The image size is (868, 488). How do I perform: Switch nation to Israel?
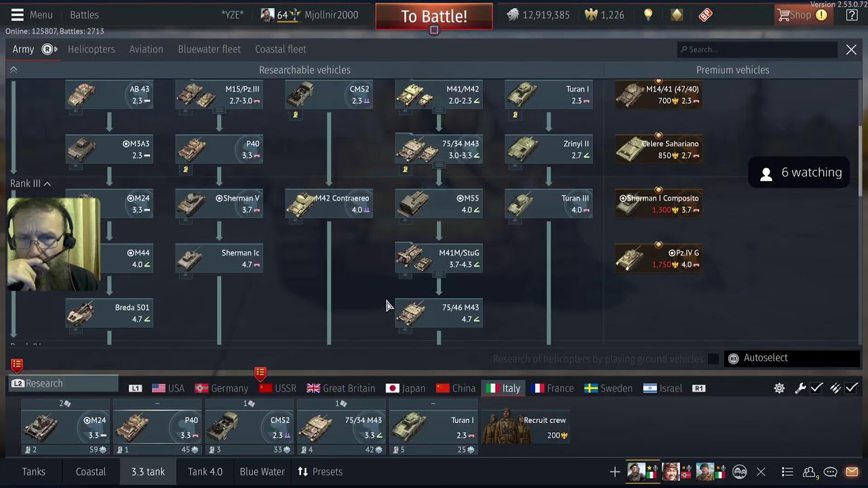click(663, 388)
